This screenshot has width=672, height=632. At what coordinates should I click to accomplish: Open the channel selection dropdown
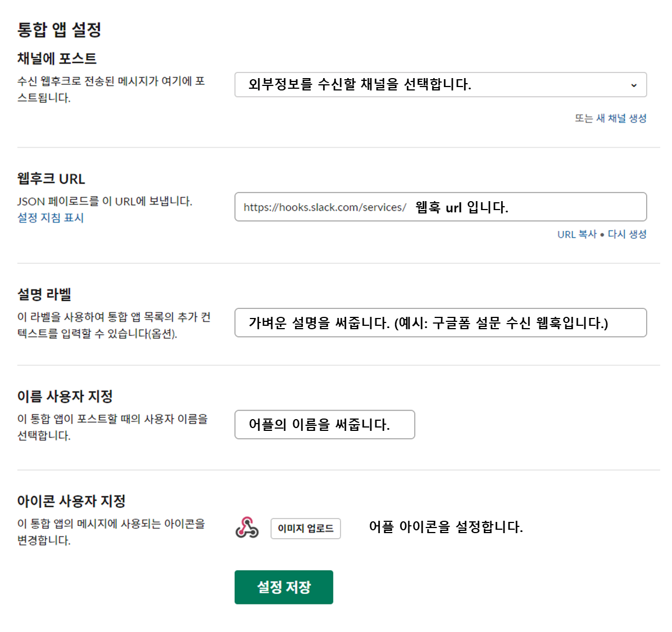[441, 84]
